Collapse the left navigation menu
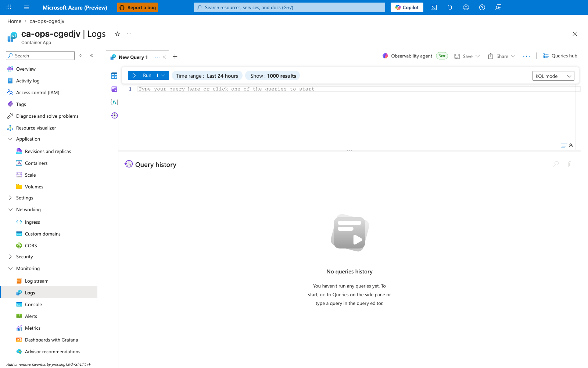The height and width of the screenshot is (368, 588). pyautogui.click(x=92, y=56)
